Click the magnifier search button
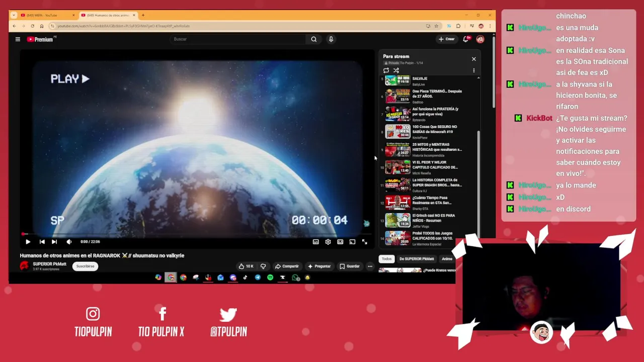Viewport: 644px width, 362px height. [314, 39]
